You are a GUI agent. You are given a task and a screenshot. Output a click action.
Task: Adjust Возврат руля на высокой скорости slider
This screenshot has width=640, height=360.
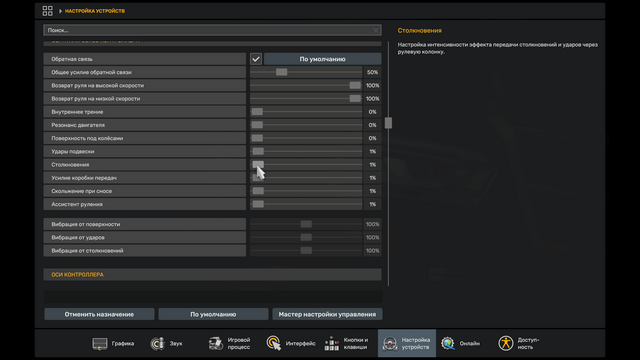[x=355, y=85]
